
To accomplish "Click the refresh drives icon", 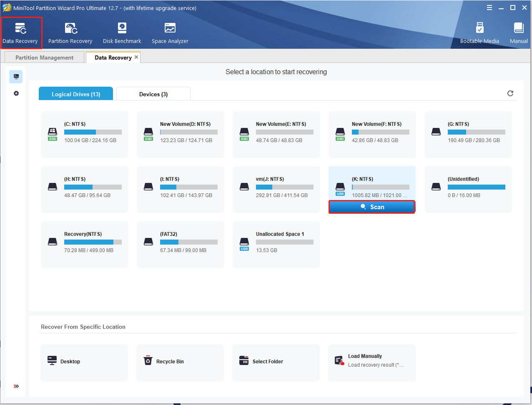I will [510, 93].
